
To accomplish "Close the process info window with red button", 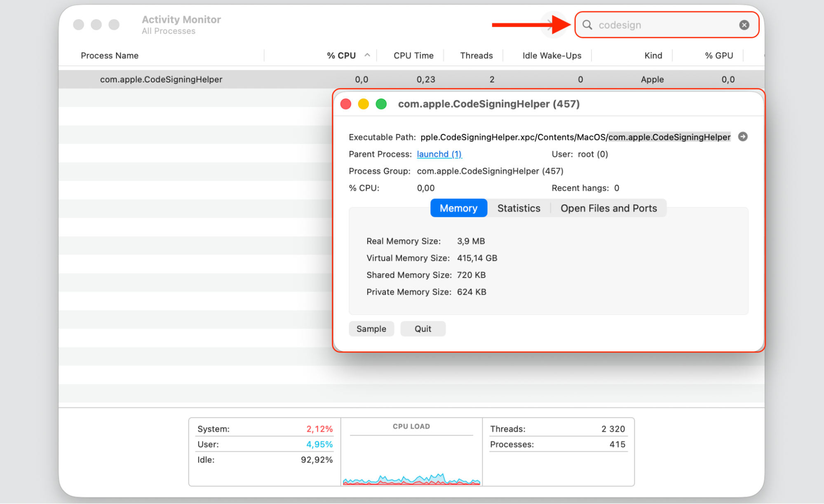I will click(x=346, y=104).
